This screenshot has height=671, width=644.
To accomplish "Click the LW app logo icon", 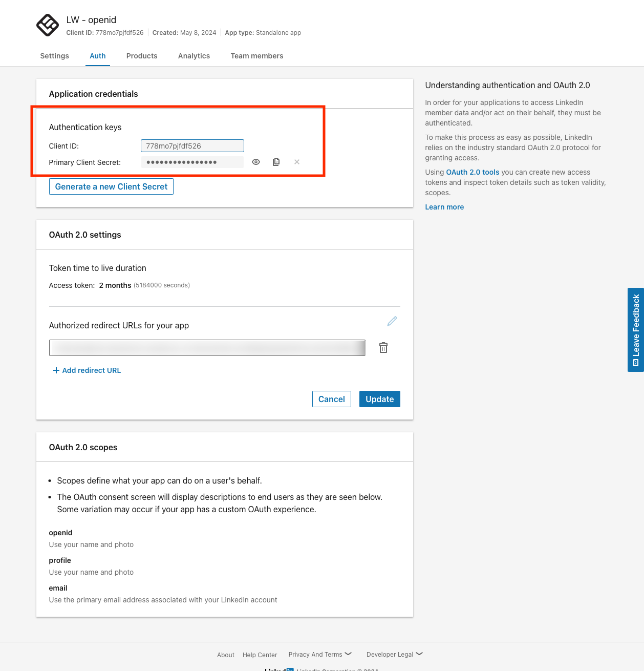I will [x=48, y=25].
